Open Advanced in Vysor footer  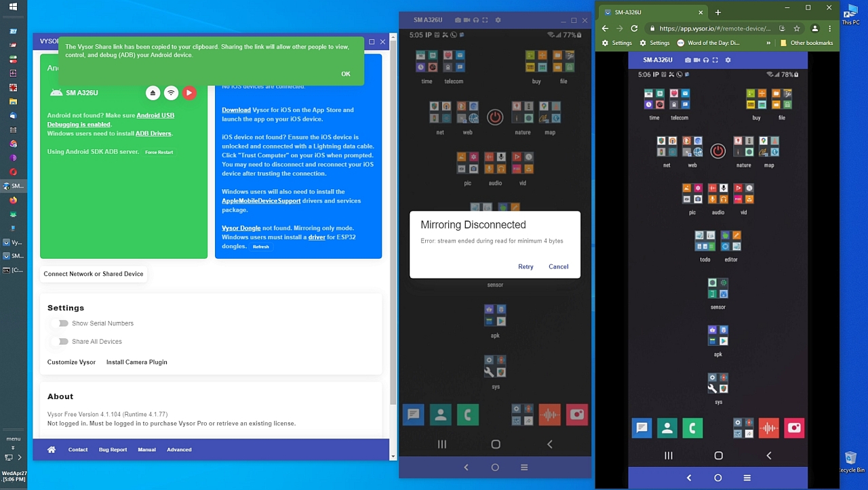coord(179,449)
